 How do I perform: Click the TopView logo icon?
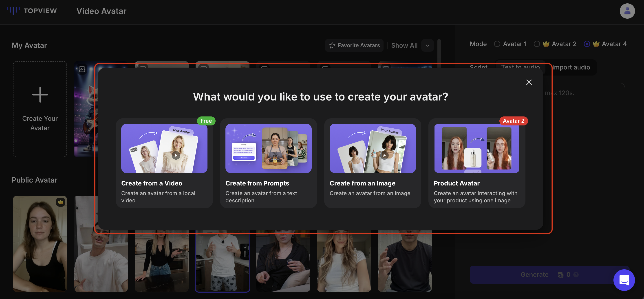[x=14, y=11]
